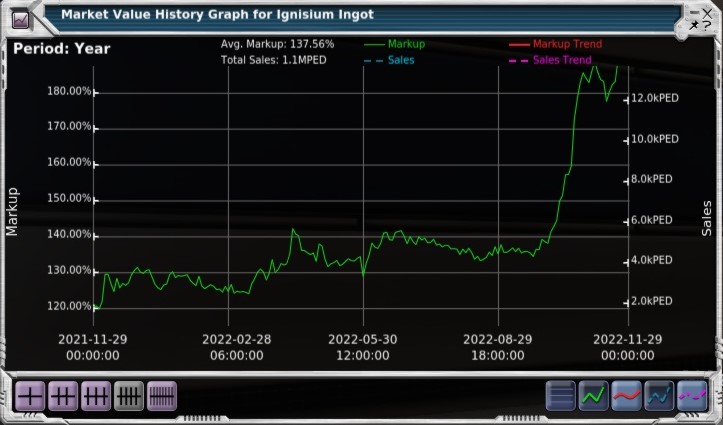Image resolution: width=723 pixels, height=425 pixels.
Task: Select the one-tick Day period button
Action: pos(30,395)
